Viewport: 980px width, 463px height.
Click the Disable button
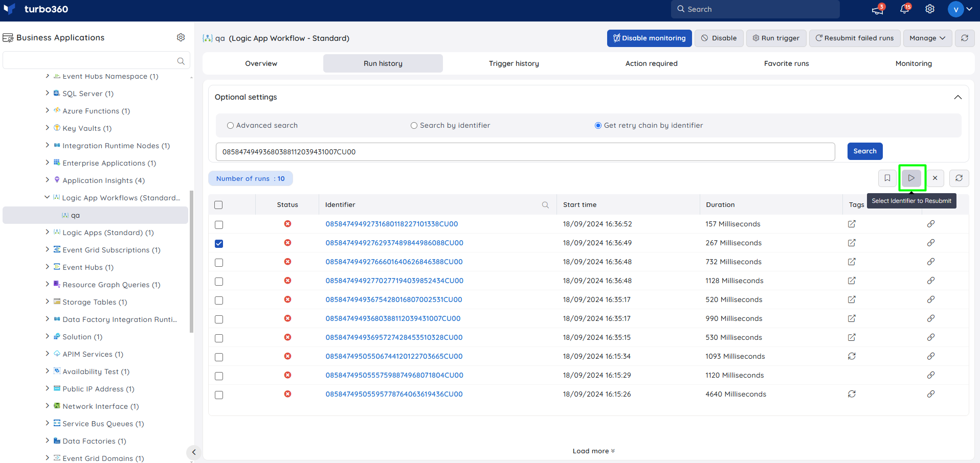tap(719, 38)
